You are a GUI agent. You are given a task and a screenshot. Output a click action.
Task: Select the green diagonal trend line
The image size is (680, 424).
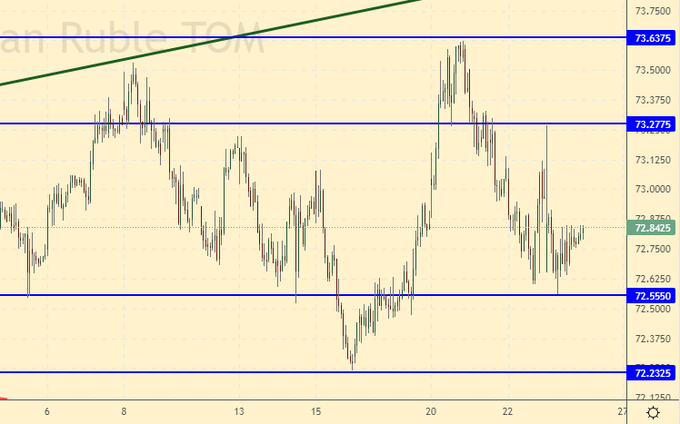tap(200, 45)
